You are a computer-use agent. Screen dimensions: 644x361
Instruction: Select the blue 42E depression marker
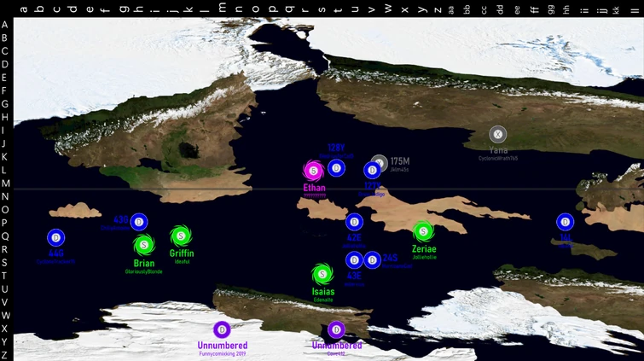354,222
